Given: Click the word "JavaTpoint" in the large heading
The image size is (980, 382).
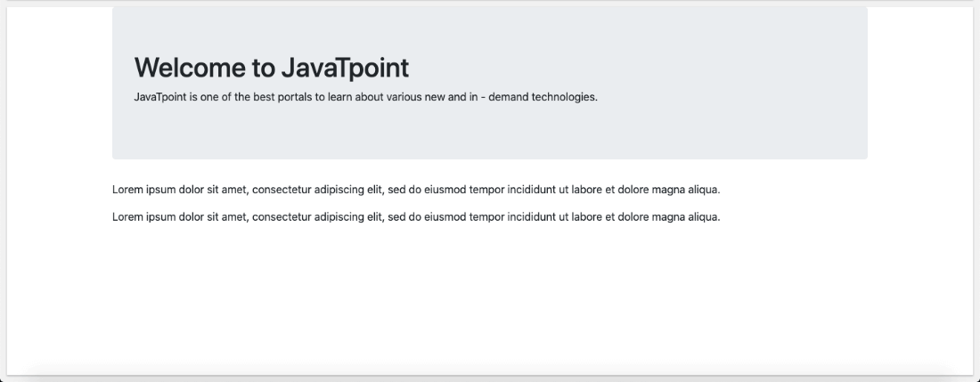Looking at the screenshot, I should 345,68.
